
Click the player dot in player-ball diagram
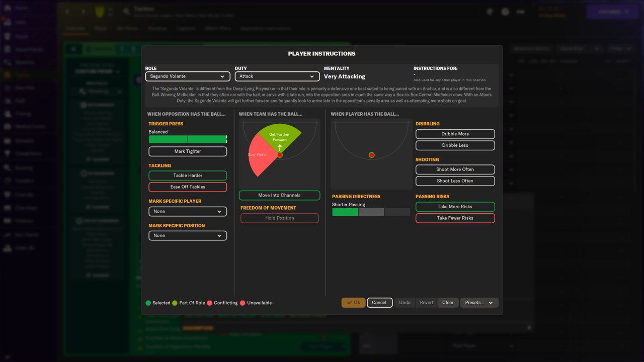click(372, 155)
